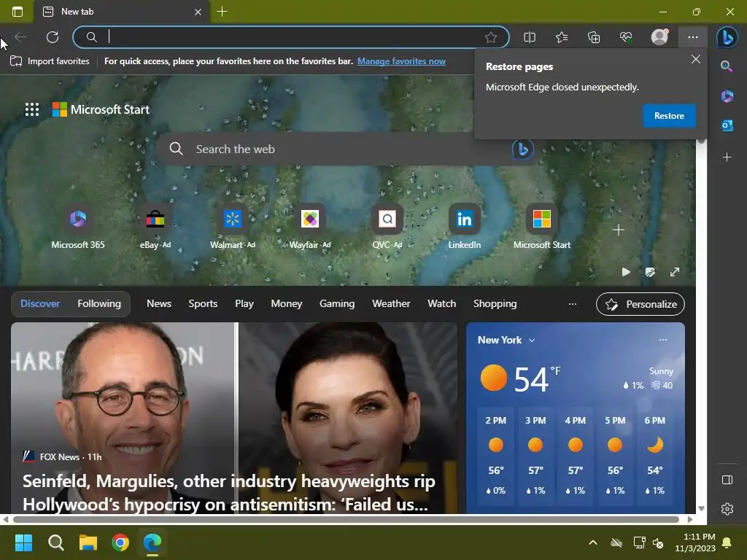Open Microsoft 365 sidebar icon
Screen dimensions: 747x560
coord(727,96)
